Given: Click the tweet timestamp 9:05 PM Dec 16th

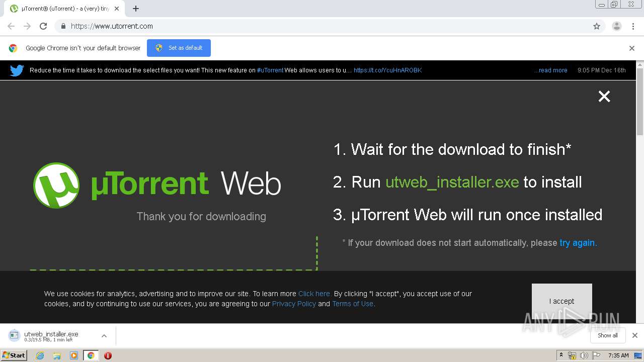Looking at the screenshot, I should (602, 70).
